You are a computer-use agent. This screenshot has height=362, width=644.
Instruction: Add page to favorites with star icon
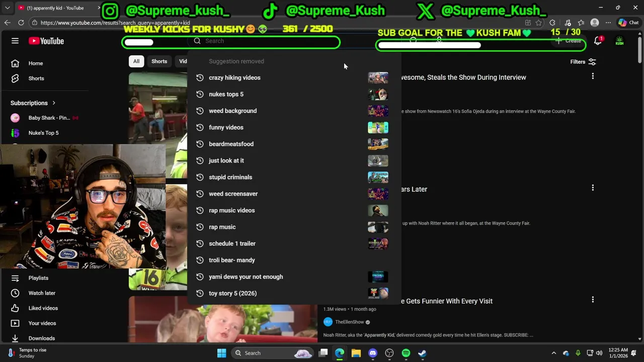click(x=539, y=23)
